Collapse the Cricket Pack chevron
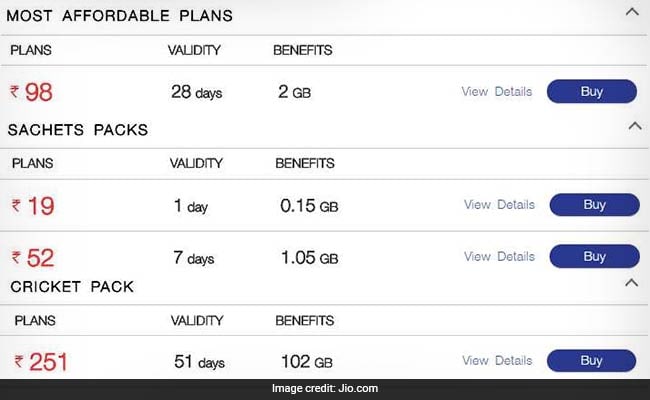This screenshot has height=400, width=650. (x=631, y=283)
